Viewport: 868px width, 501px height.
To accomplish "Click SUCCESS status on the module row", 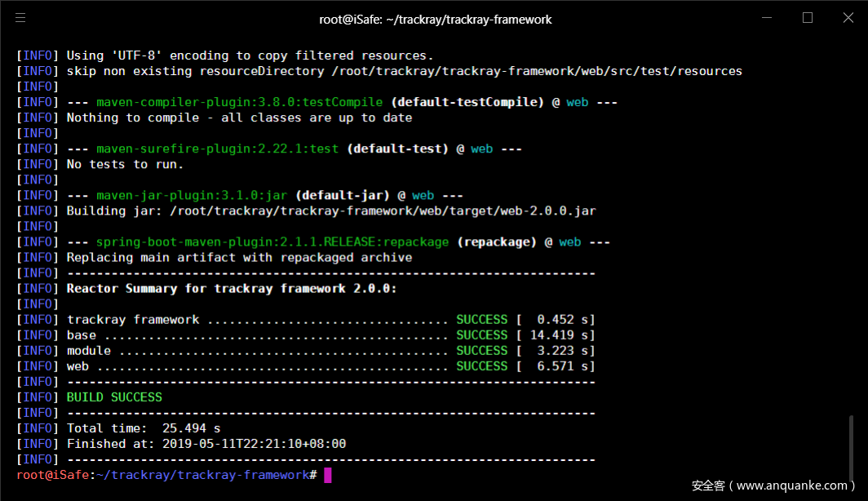I will click(481, 351).
